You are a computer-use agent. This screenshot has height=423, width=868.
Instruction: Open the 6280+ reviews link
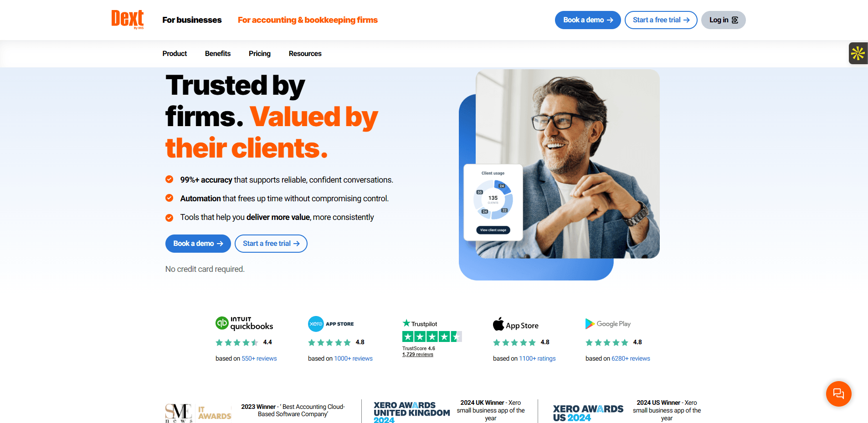(x=631, y=359)
